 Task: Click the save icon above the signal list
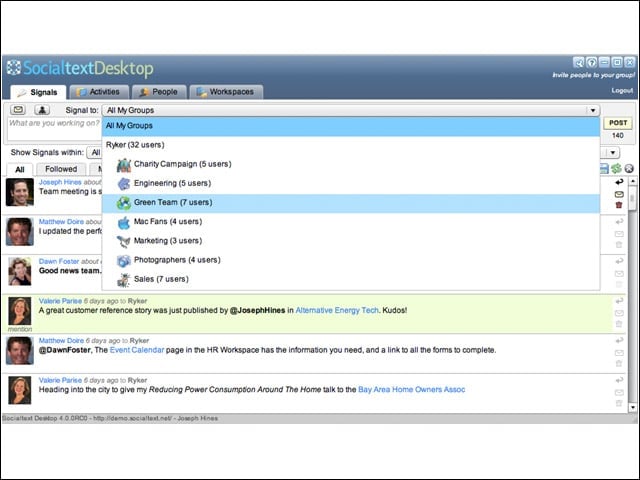coord(604,168)
